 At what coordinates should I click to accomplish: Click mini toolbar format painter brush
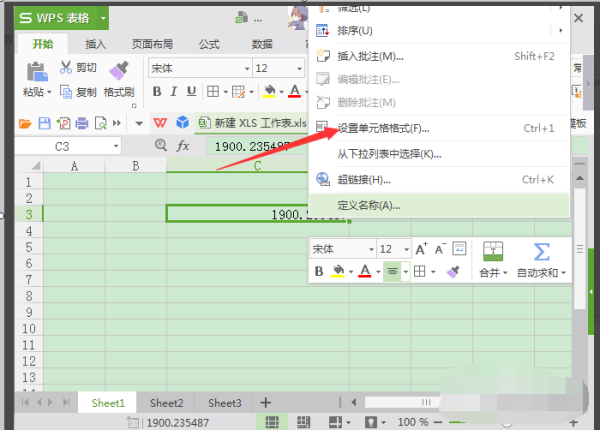(453, 272)
